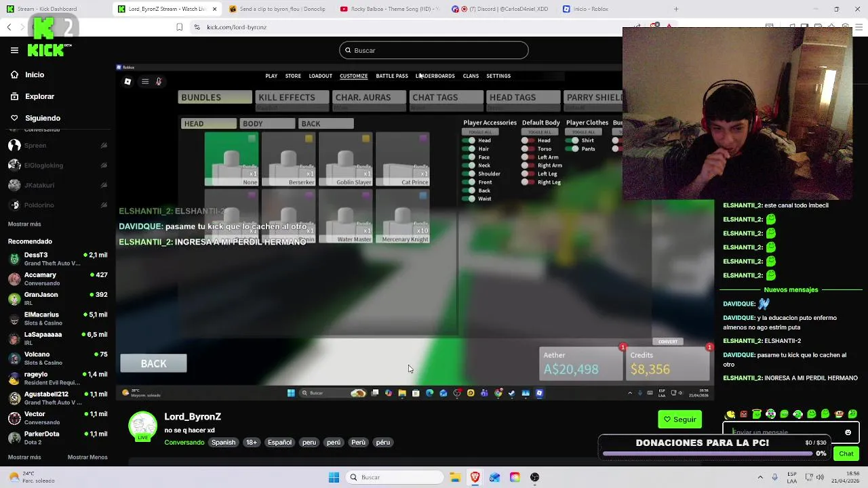Click the large BACK button in game

tap(153, 364)
